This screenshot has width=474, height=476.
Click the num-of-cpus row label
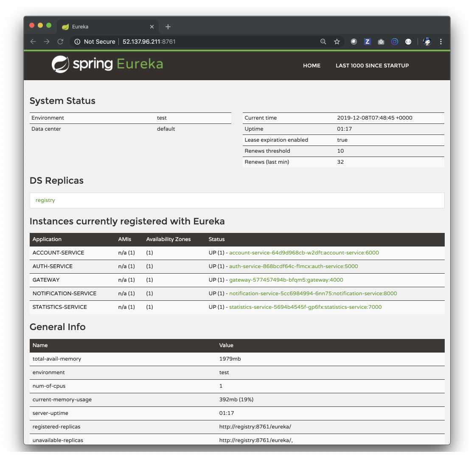[49, 386]
